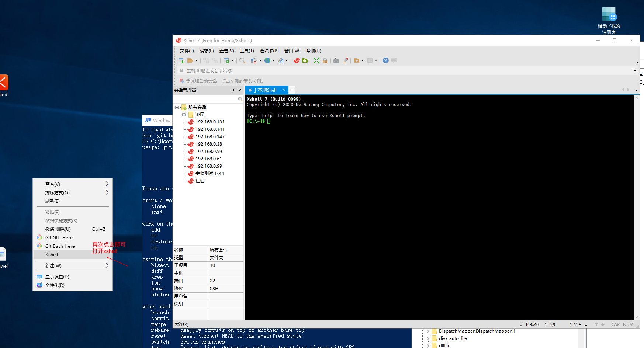Select session 192.168.0.147

[x=210, y=137]
